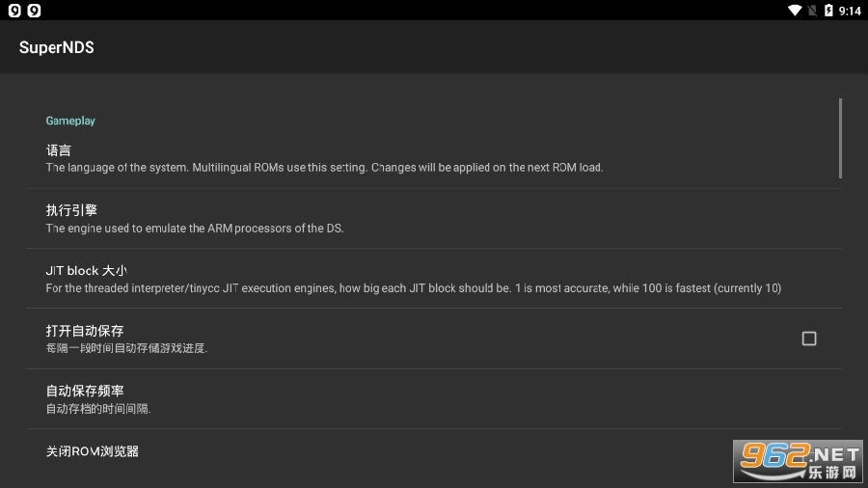Tap the second notification icon in status bar
This screenshot has width=868, height=488.
[x=34, y=11]
